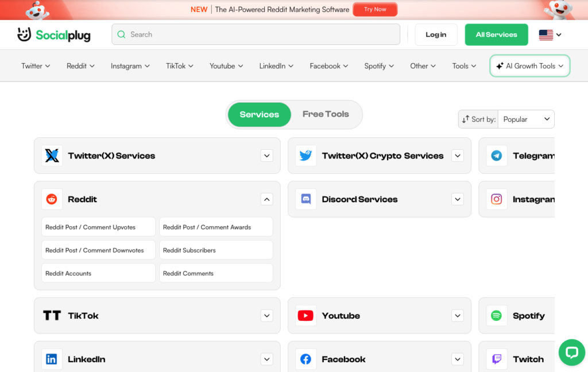Open the Instagram navigation menu
588x372 pixels.
pos(130,66)
